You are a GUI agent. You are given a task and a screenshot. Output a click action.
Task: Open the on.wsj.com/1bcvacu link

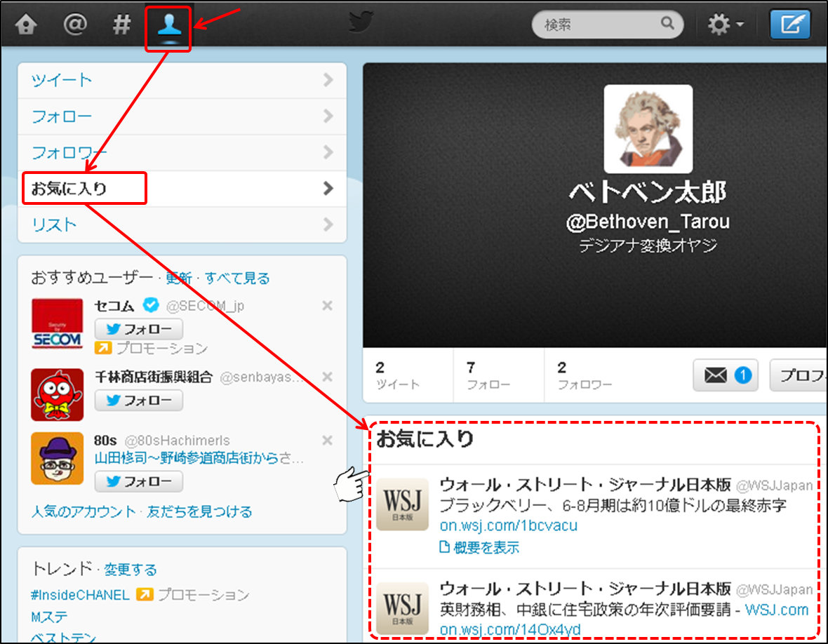coord(508,525)
